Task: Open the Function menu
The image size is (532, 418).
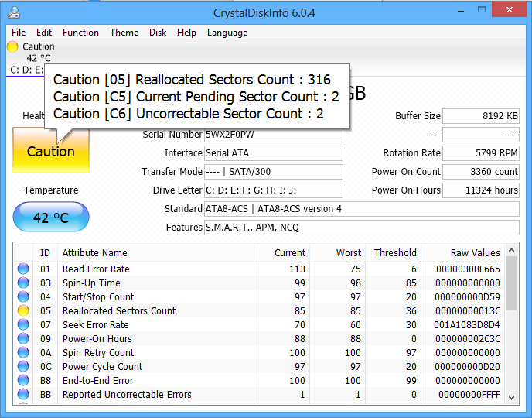Action: 80,33
